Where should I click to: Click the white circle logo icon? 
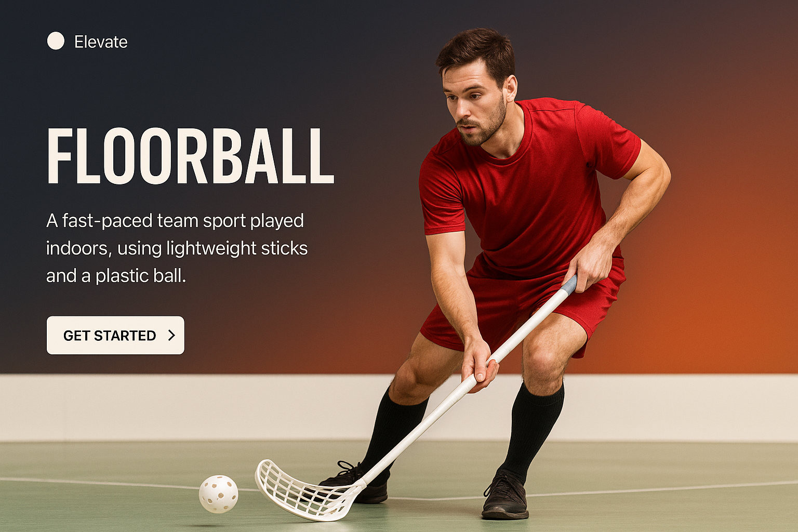click(x=56, y=41)
